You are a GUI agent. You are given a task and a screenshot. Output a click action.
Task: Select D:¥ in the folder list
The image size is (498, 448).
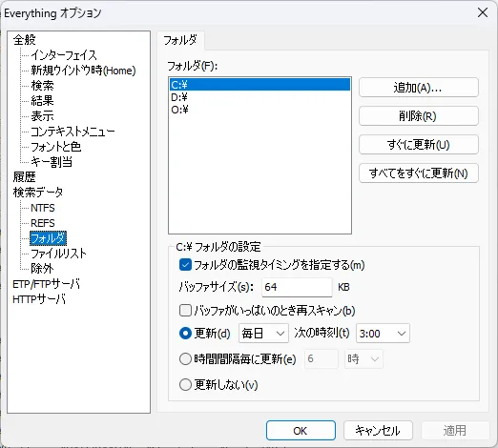click(x=259, y=97)
